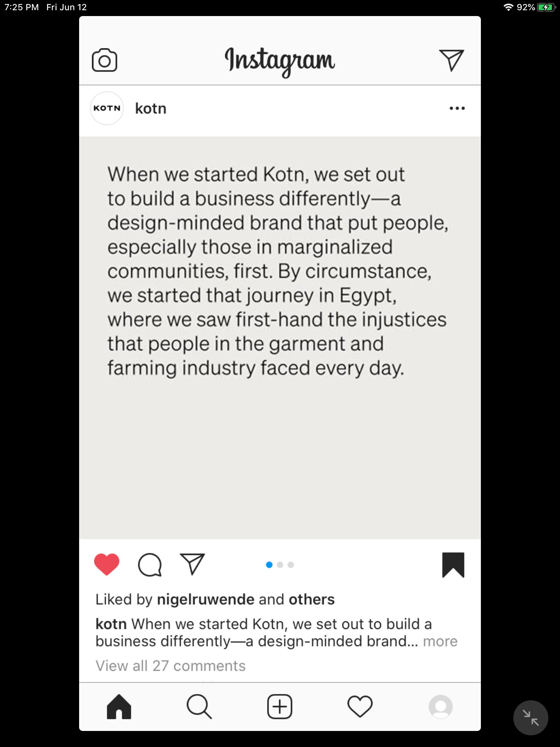Image resolution: width=560 pixels, height=747 pixels.
Task: Open the camera icon in header
Action: coord(104,60)
